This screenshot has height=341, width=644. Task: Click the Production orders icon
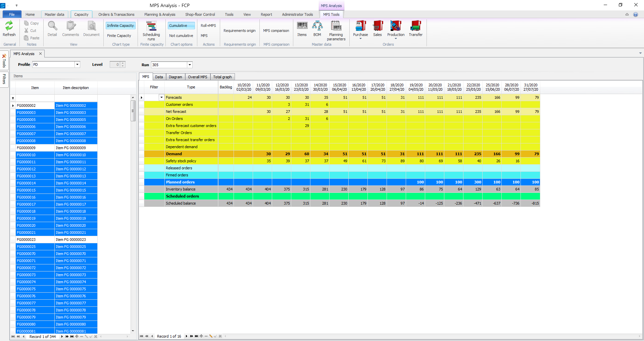click(x=396, y=26)
